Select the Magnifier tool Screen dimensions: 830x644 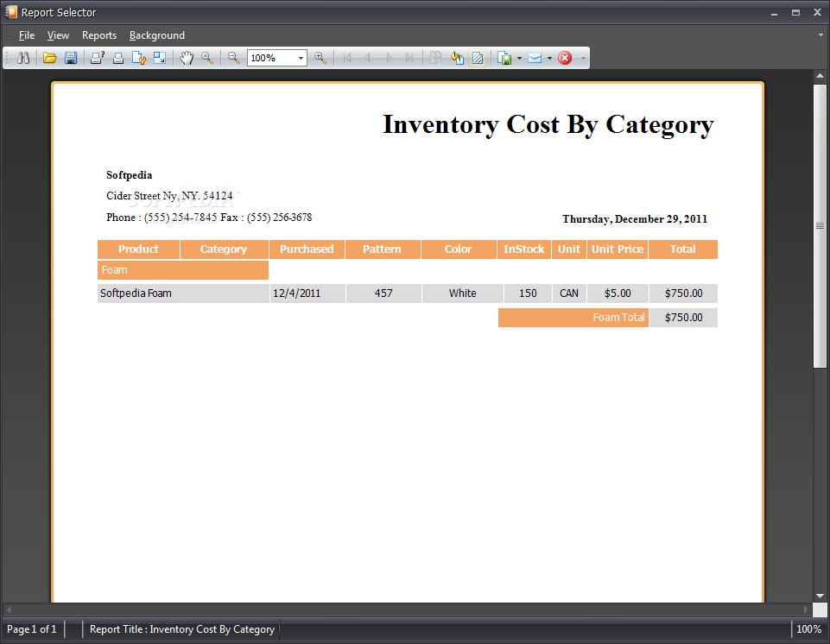[207, 58]
